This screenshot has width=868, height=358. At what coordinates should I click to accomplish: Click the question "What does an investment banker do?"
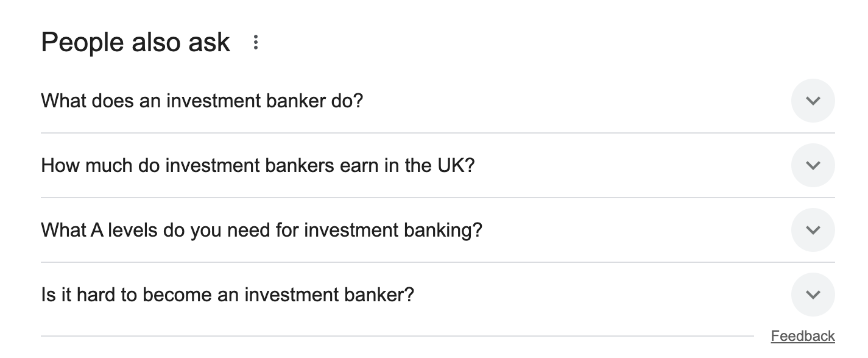(x=202, y=101)
